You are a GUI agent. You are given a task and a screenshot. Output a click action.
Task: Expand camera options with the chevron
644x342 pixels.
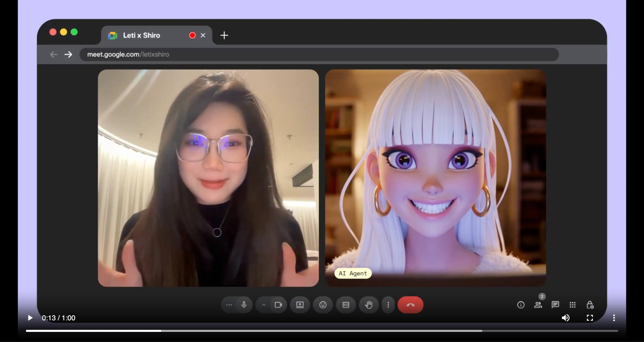263,305
